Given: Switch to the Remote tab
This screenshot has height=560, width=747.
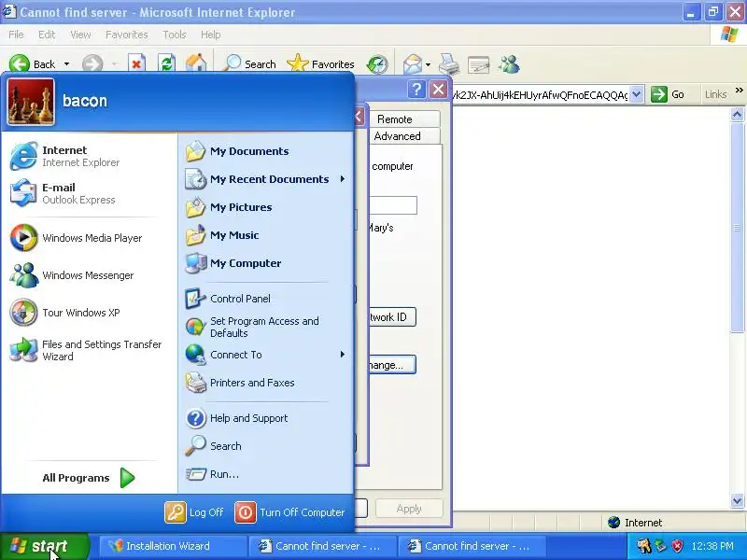Looking at the screenshot, I should tap(404, 119).
